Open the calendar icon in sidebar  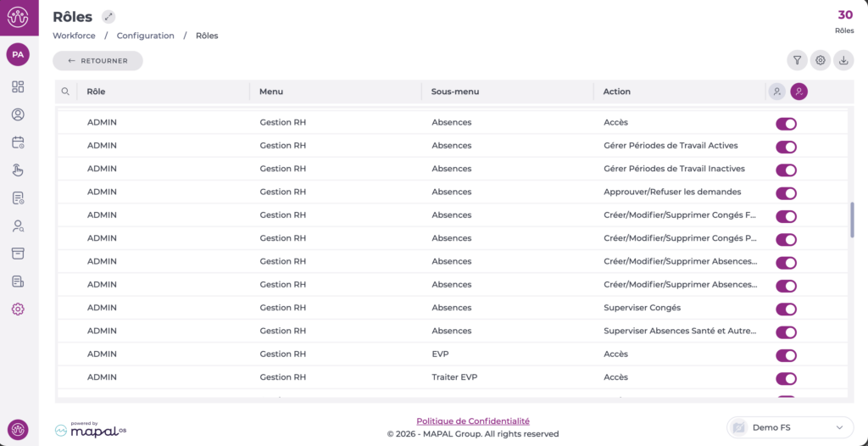[x=18, y=142]
